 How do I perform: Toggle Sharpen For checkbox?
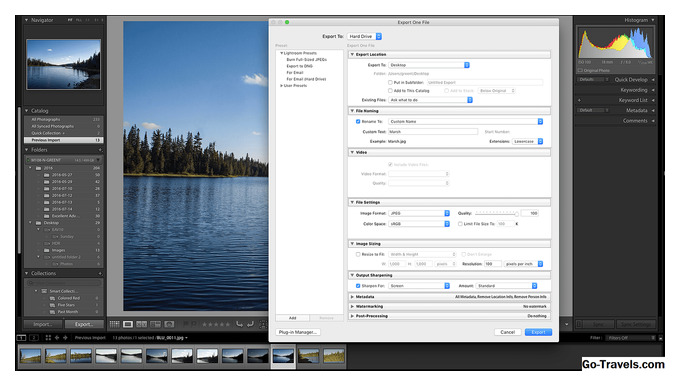click(358, 286)
